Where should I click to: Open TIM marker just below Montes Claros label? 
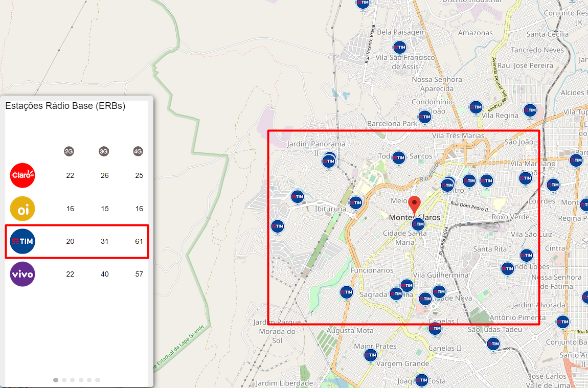click(418, 224)
